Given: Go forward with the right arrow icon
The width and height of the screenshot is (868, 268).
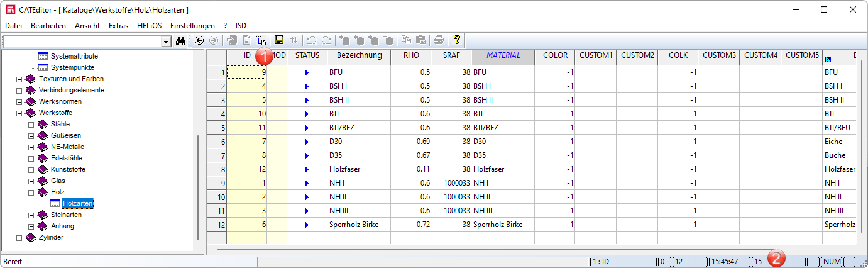Looking at the screenshot, I should (214, 40).
